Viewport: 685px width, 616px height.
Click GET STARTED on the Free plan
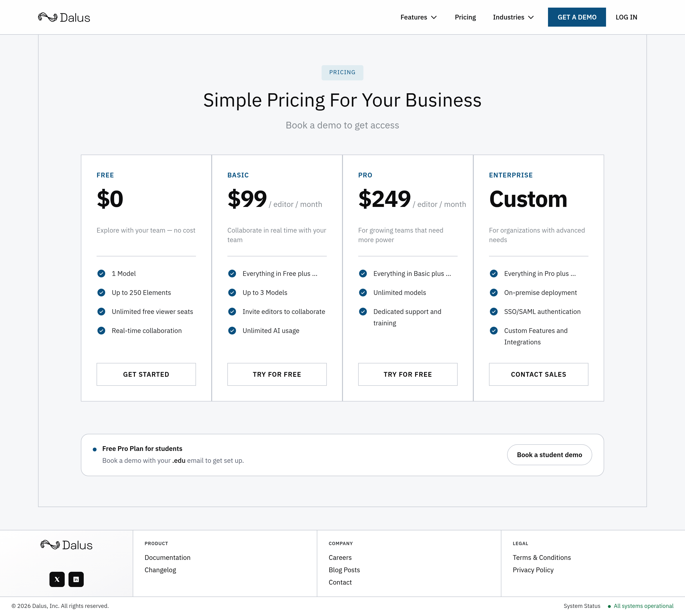pos(146,374)
